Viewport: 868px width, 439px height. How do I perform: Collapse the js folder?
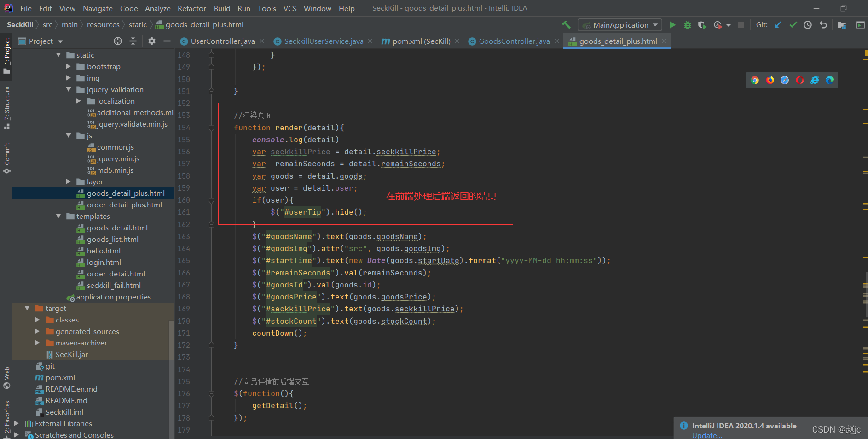pos(69,135)
